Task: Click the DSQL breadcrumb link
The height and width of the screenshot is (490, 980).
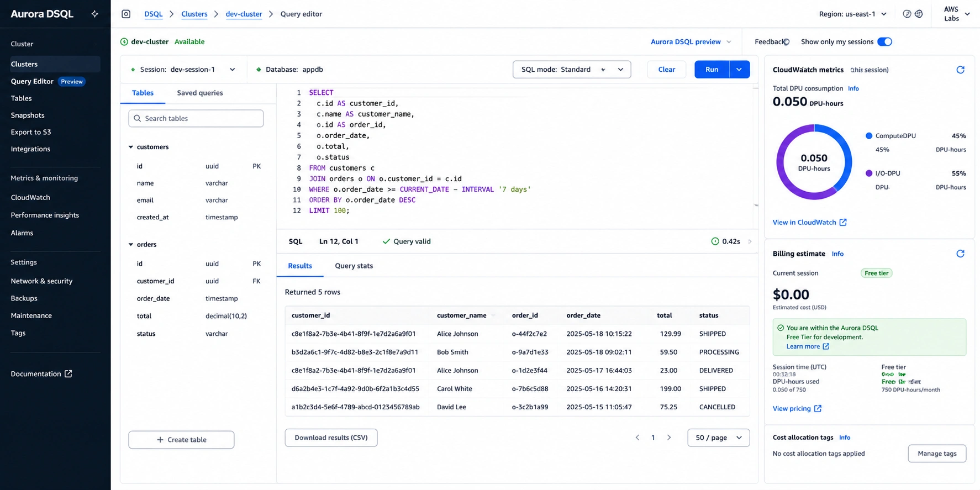Action: 154,14
